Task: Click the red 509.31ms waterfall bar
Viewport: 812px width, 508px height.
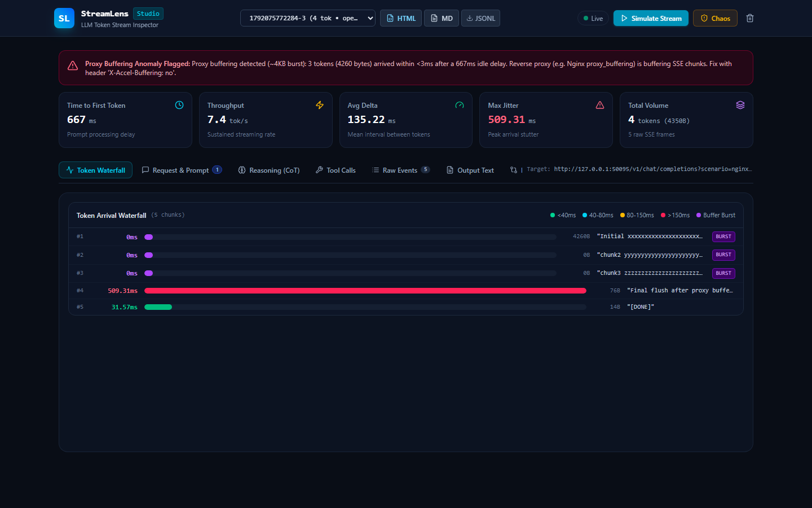Action: [x=365, y=291]
